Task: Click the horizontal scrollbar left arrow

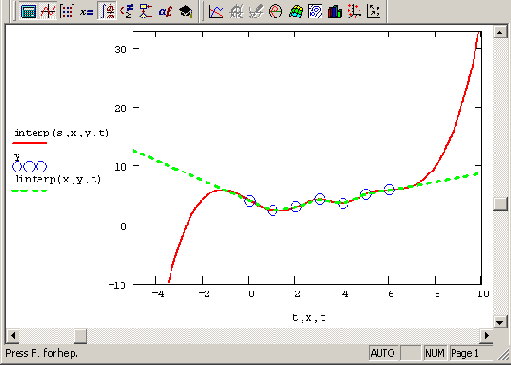Action: tap(13, 335)
